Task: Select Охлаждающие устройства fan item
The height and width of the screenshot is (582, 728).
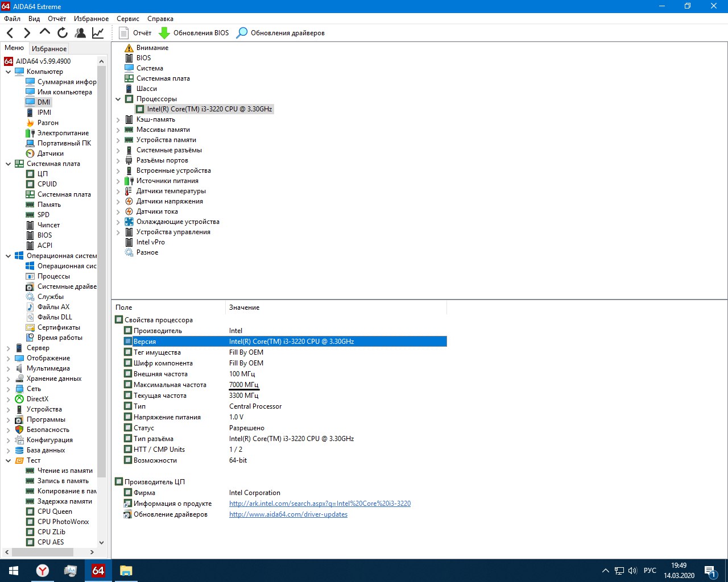Action: point(172,222)
